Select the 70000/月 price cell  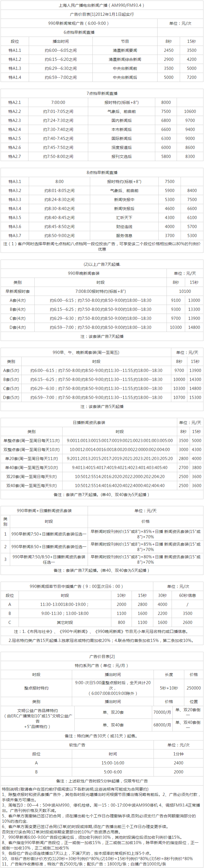(x=162, y=712)
